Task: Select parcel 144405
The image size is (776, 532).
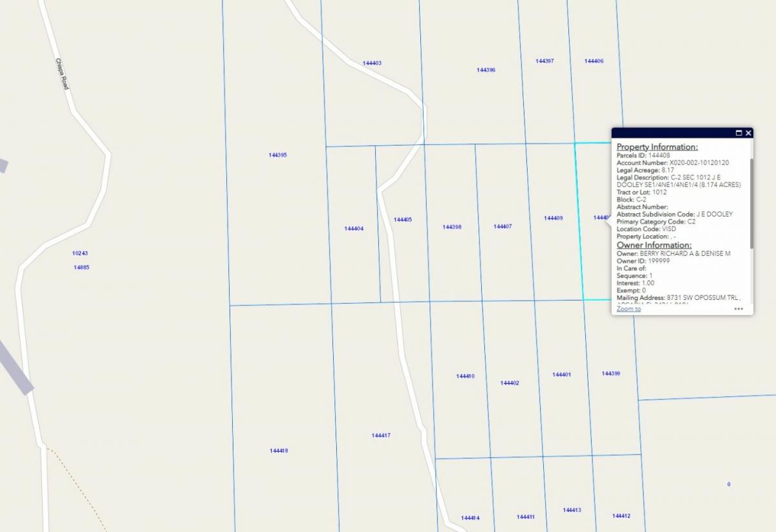Action: pyautogui.click(x=402, y=218)
